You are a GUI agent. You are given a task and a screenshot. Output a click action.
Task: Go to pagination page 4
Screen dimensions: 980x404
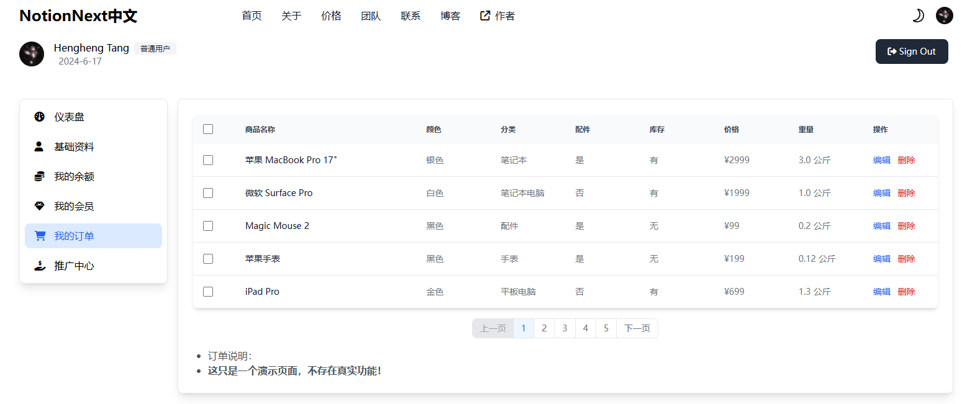point(586,328)
